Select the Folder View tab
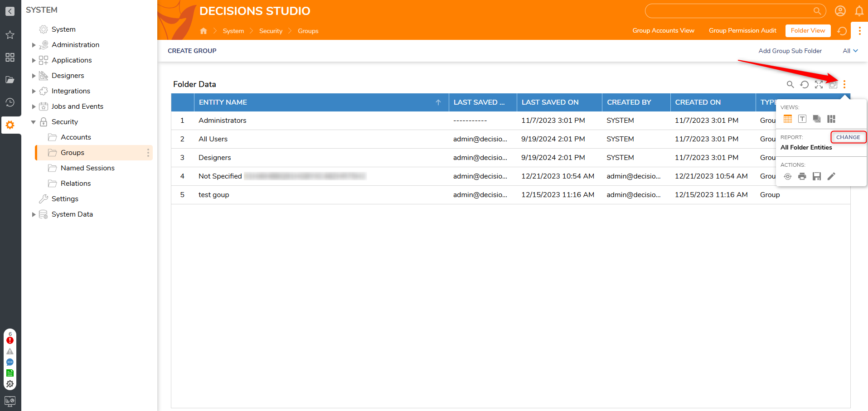 [808, 30]
